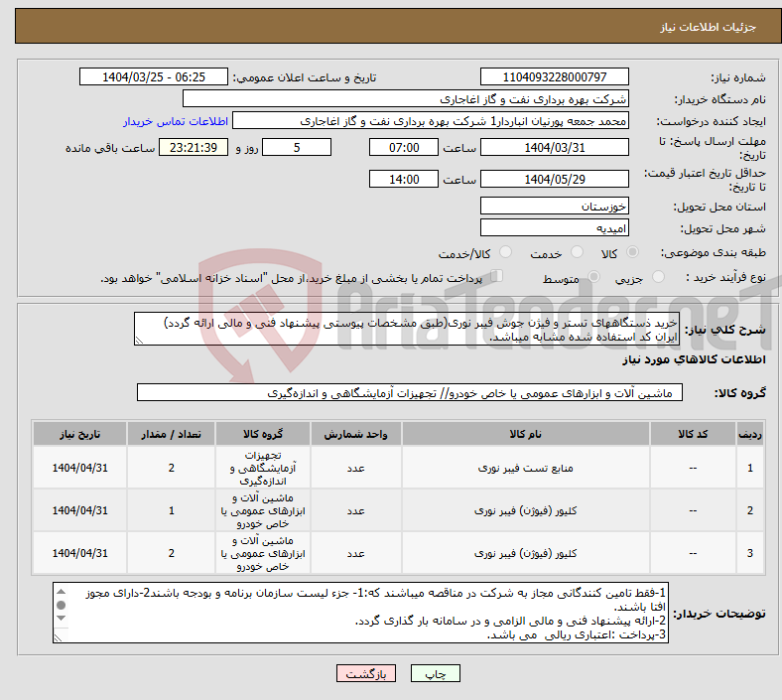Click the buyer notes scroll up arrow

61,592
